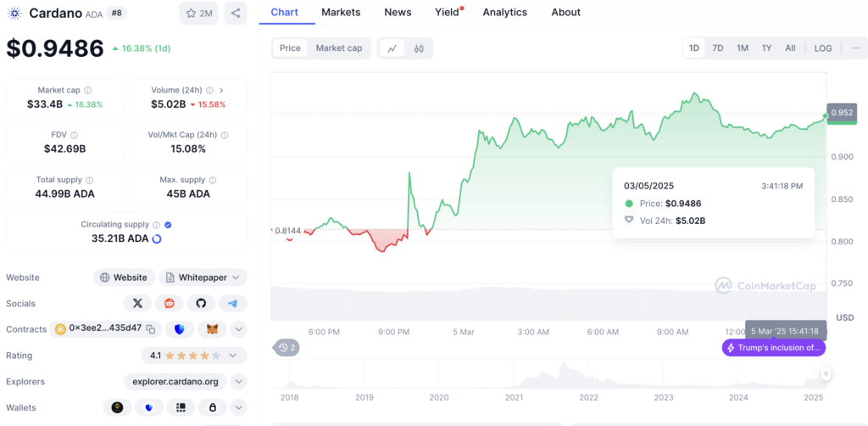Click the verified badge beside Circulating supply

[x=168, y=225]
